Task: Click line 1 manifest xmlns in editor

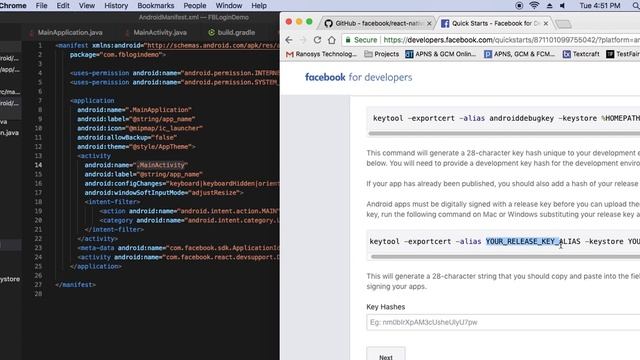Action: point(167,46)
